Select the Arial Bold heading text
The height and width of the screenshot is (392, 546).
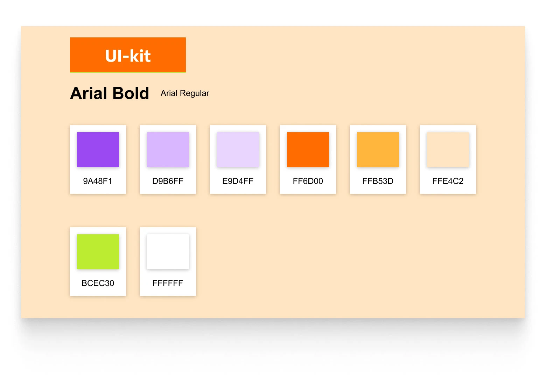[110, 93]
